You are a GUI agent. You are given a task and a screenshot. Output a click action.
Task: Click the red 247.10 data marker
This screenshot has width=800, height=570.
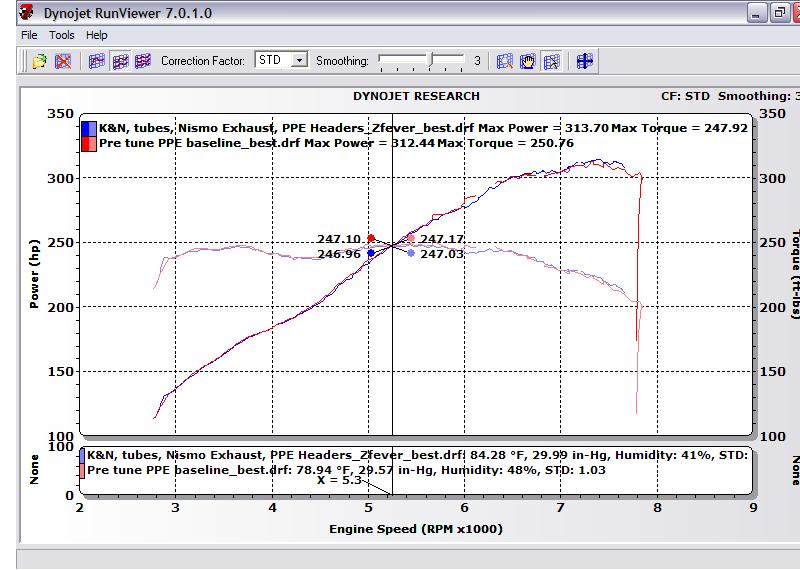(x=371, y=238)
